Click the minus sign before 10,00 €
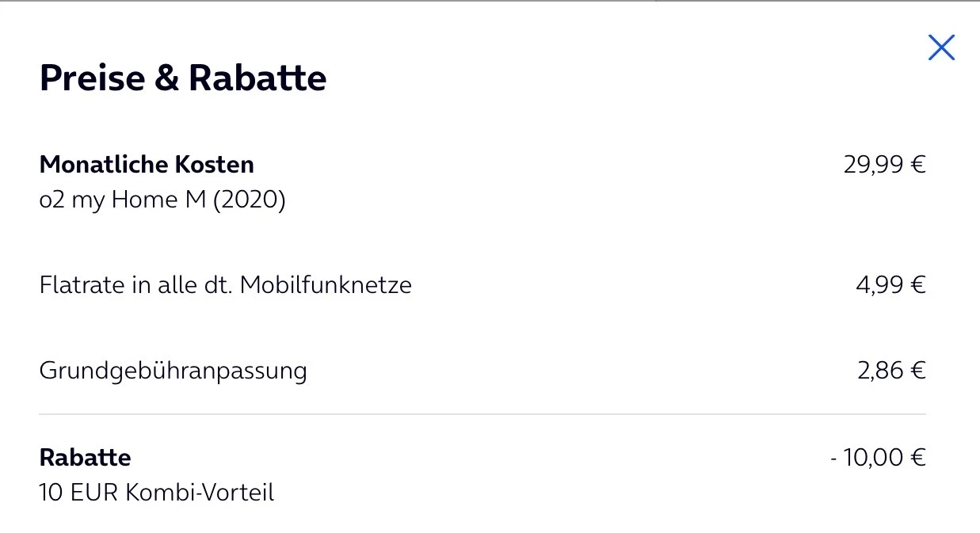This screenshot has width=980, height=533. [x=834, y=459]
